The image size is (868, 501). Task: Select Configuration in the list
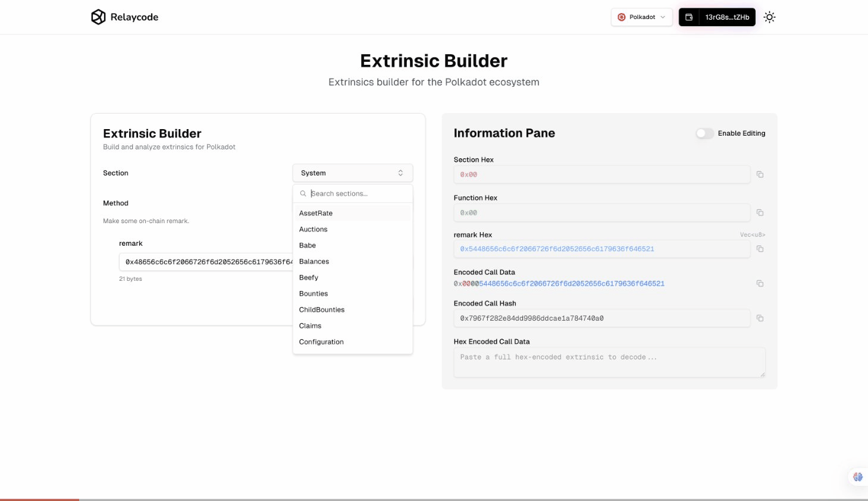point(353,342)
